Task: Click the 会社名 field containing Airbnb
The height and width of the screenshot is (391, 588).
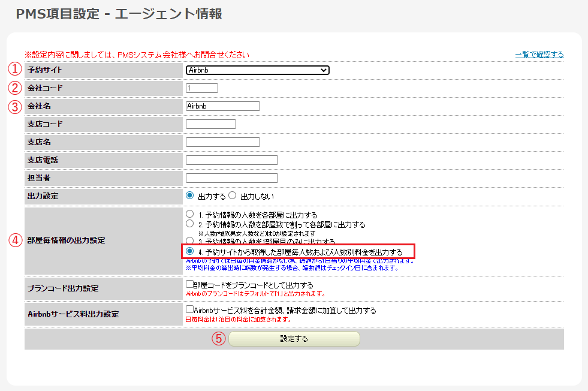Action: point(223,106)
